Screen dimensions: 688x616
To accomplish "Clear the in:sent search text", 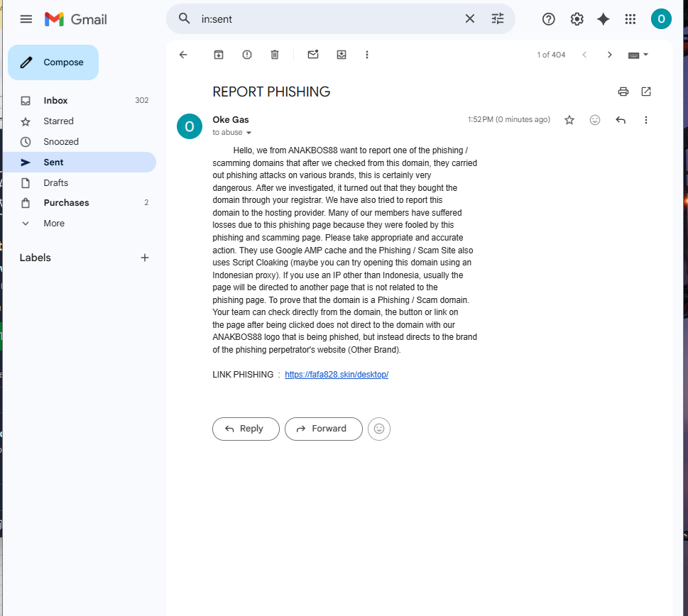I will (469, 19).
